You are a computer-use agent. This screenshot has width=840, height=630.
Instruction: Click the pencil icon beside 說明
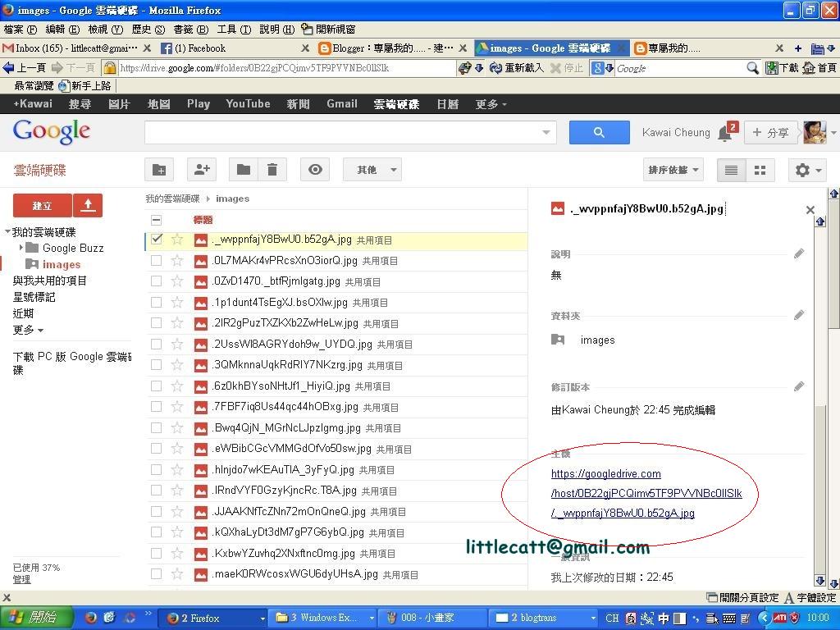pos(799,253)
